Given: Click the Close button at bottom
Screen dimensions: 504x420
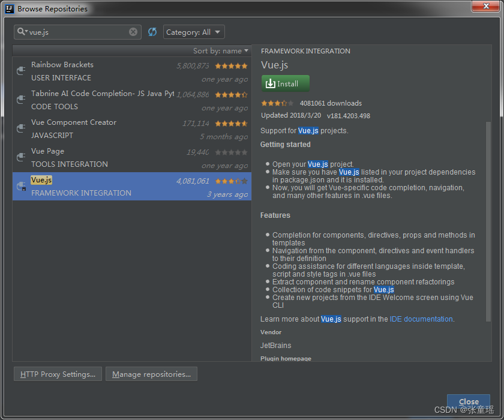Looking at the screenshot, I should coord(469,401).
